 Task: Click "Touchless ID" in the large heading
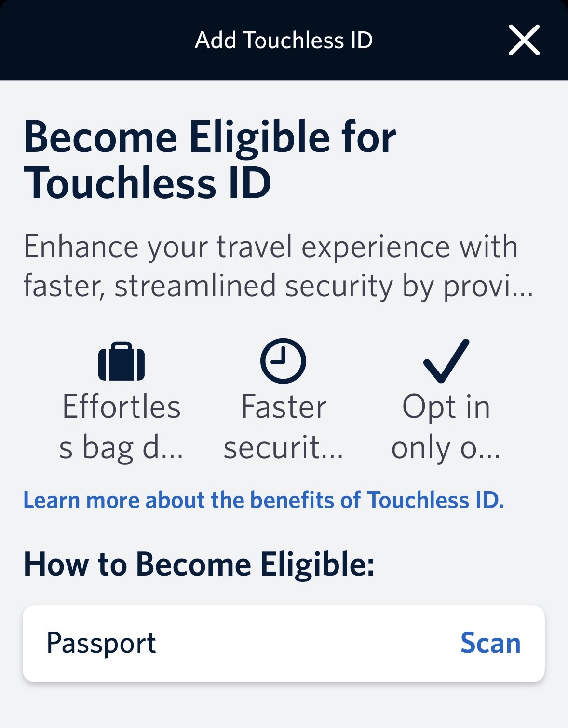click(148, 183)
